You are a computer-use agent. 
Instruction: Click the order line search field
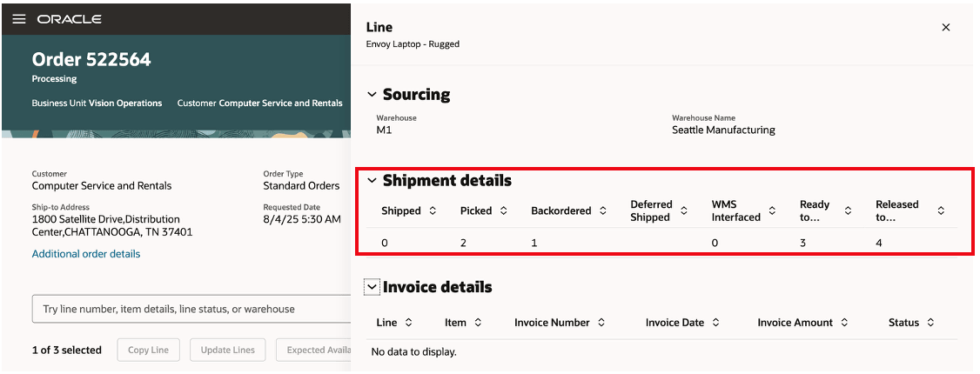coord(191,309)
